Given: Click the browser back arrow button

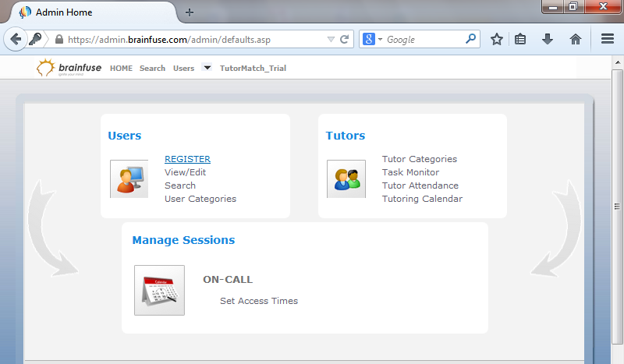Looking at the screenshot, I should click(15, 39).
